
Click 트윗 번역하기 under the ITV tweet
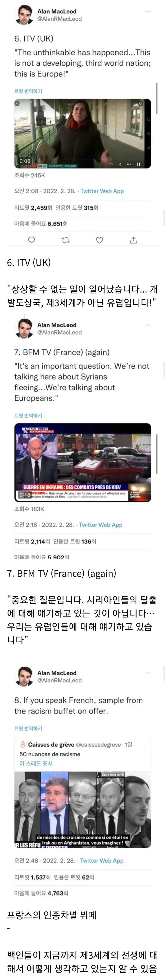[x=28, y=91]
